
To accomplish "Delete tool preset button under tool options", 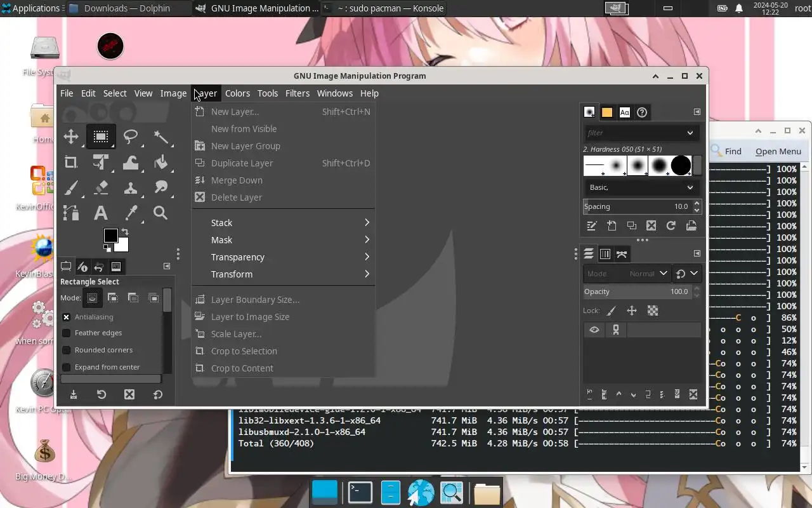I will 129,394.
